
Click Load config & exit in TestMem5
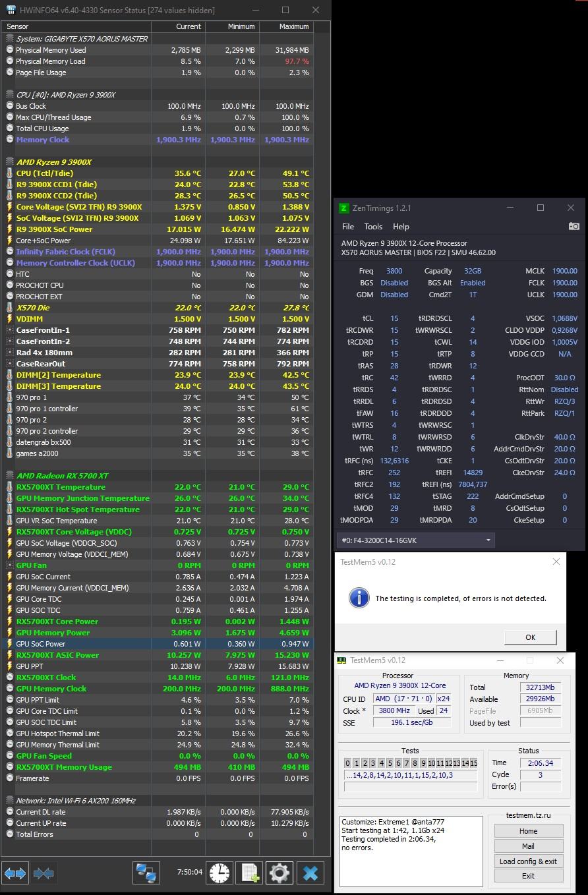pyautogui.click(x=528, y=861)
